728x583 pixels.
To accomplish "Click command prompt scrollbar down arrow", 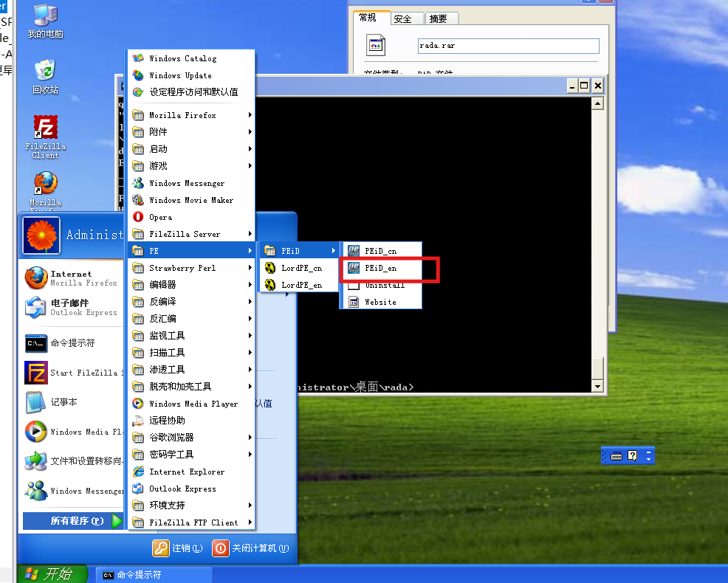I will click(x=597, y=386).
